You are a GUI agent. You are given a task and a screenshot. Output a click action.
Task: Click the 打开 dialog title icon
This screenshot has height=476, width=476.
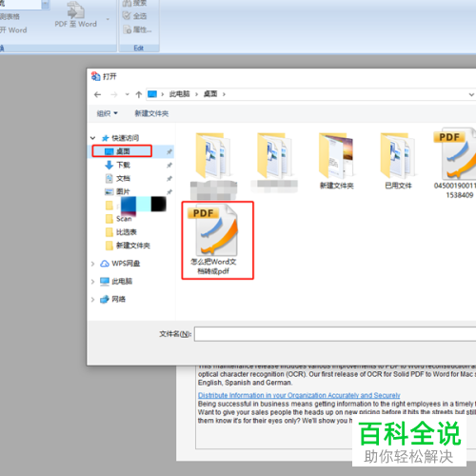pyautogui.click(x=95, y=76)
